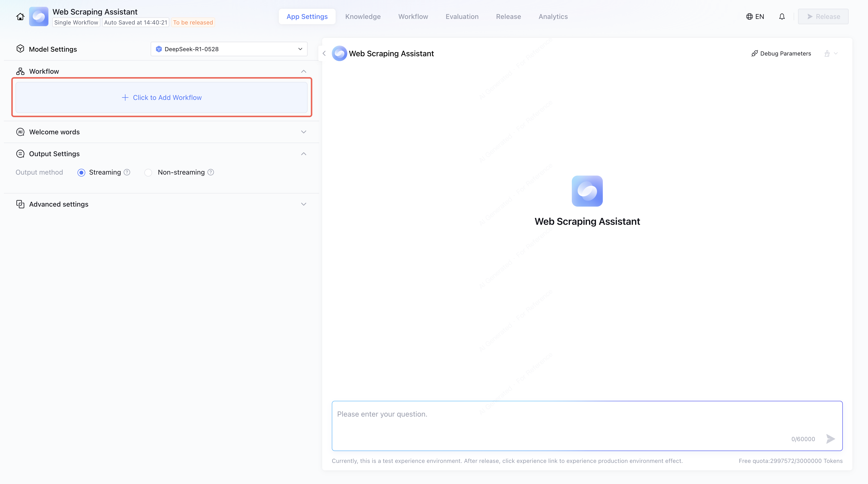Expand the Welcome words section
Image resolution: width=868 pixels, height=484 pixels.
tap(303, 132)
